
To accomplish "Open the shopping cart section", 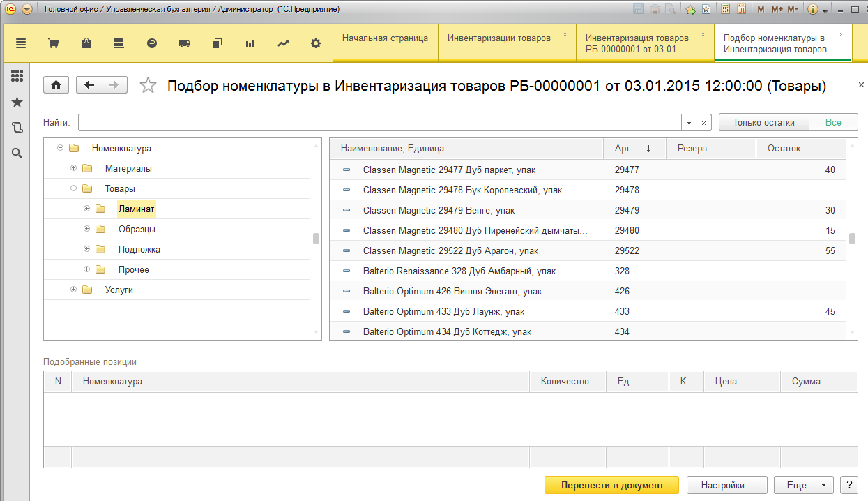I will tap(53, 43).
